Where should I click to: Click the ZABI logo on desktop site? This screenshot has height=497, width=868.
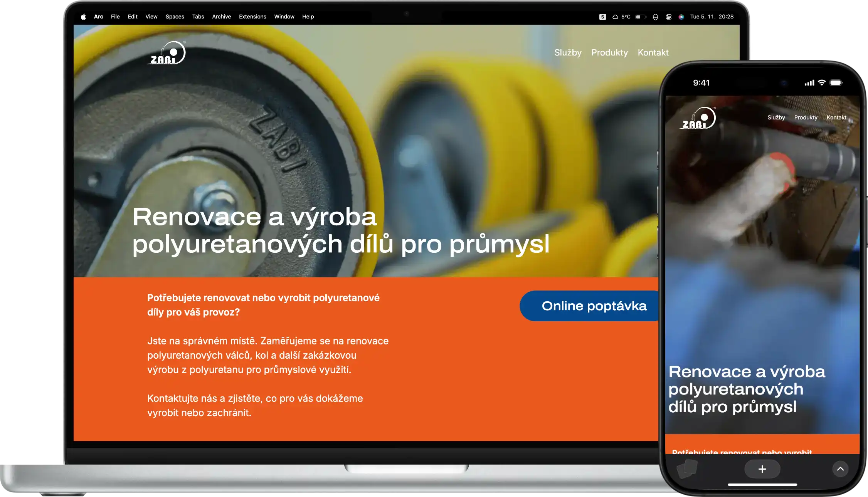pyautogui.click(x=167, y=53)
